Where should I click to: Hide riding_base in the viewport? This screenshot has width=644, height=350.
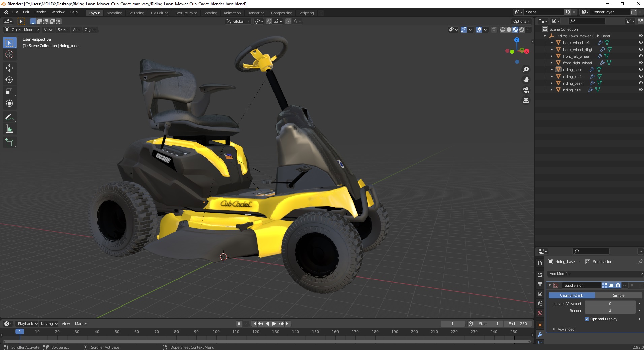click(x=640, y=69)
